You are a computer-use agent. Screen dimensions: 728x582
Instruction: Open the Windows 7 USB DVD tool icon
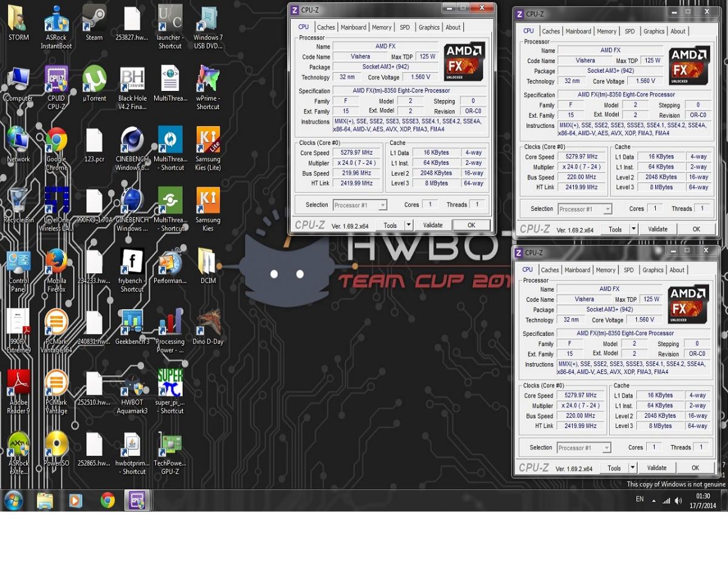(x=208, y=27)
